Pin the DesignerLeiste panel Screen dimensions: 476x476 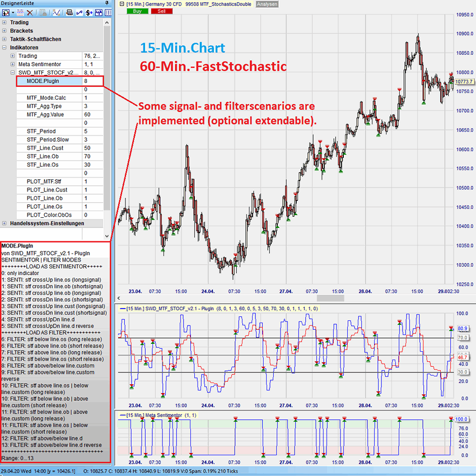pyautogui.click(x=107, y=3)
